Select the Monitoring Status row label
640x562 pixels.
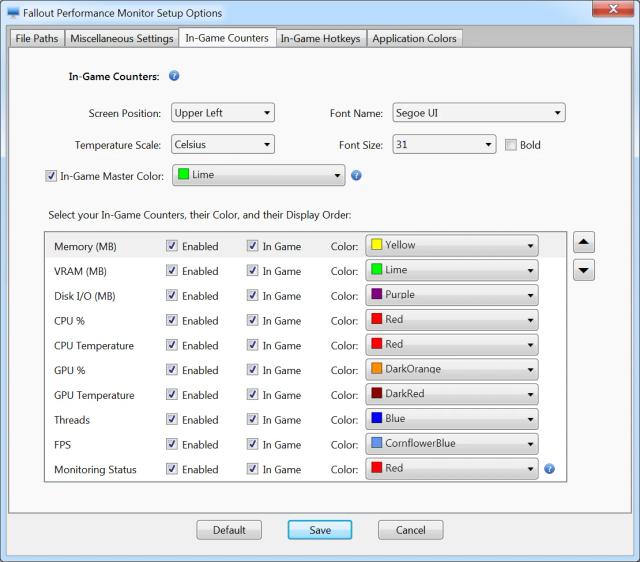point(95,469)
